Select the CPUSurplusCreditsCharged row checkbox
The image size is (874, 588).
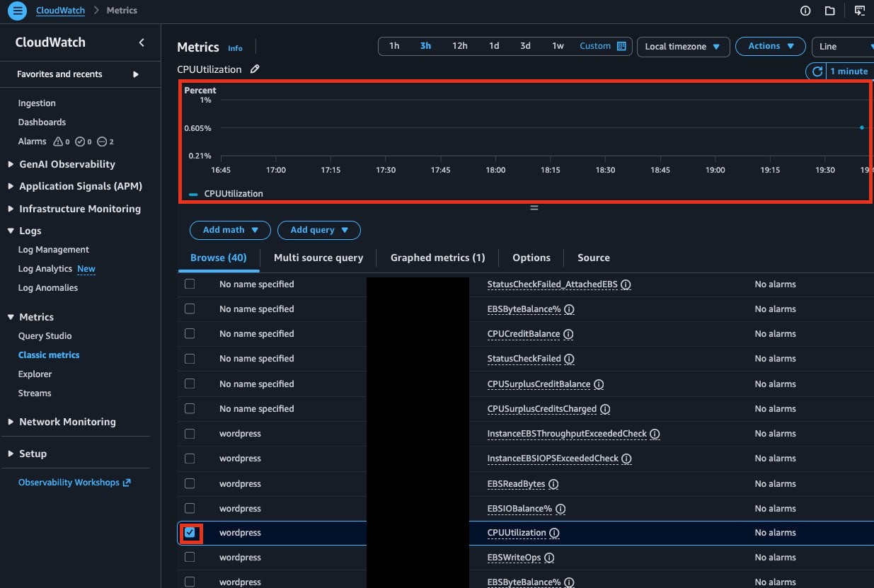[190, 408]
